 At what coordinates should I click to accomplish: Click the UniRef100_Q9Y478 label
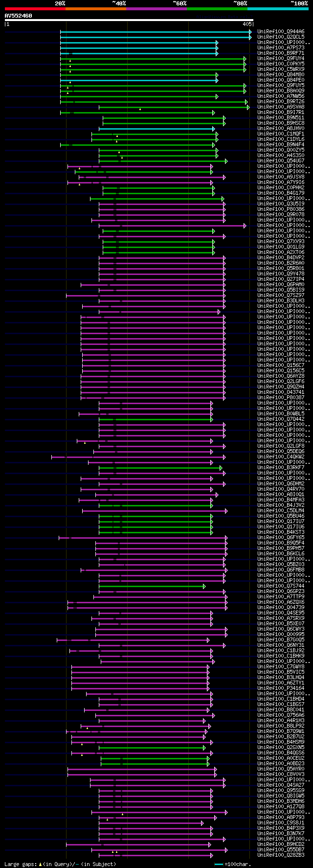pyautogui.click(x=281, y=274)
